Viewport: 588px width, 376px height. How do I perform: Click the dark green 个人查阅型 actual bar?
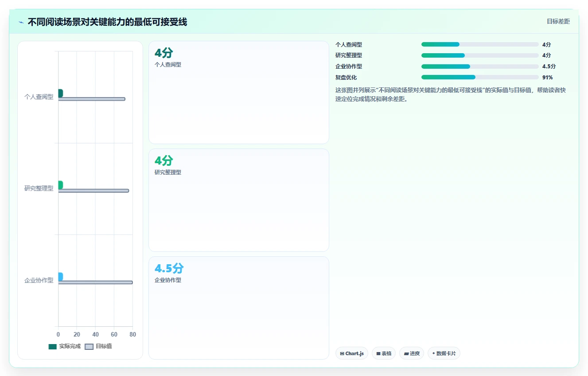[61, 93]
